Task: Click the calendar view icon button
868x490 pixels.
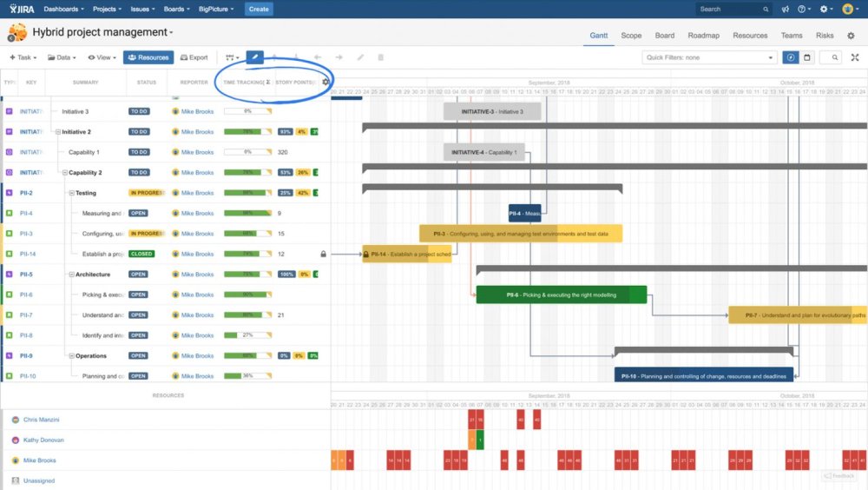Action: tap(807, 57)
